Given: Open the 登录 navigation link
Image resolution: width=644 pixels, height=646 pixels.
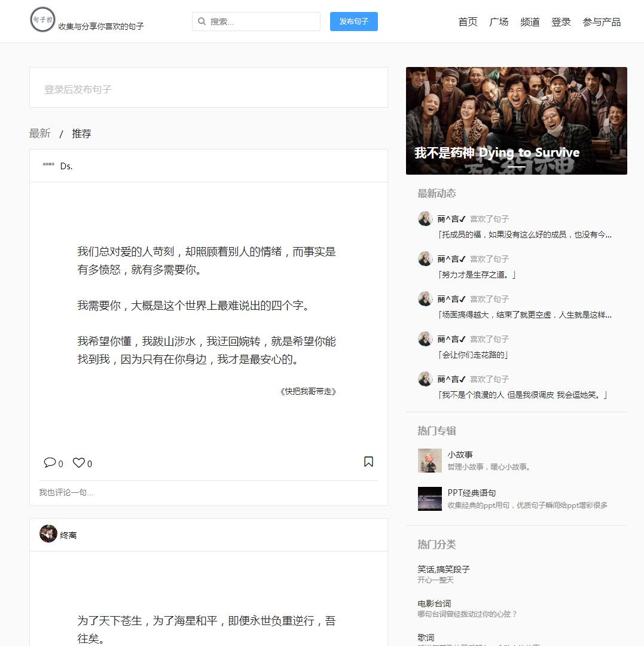Looking at the screenshot, I should (561, 22).
